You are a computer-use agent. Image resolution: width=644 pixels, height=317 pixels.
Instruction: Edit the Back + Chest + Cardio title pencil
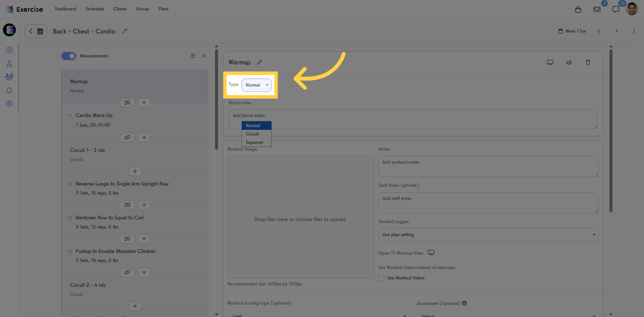(x=124, y=31)
